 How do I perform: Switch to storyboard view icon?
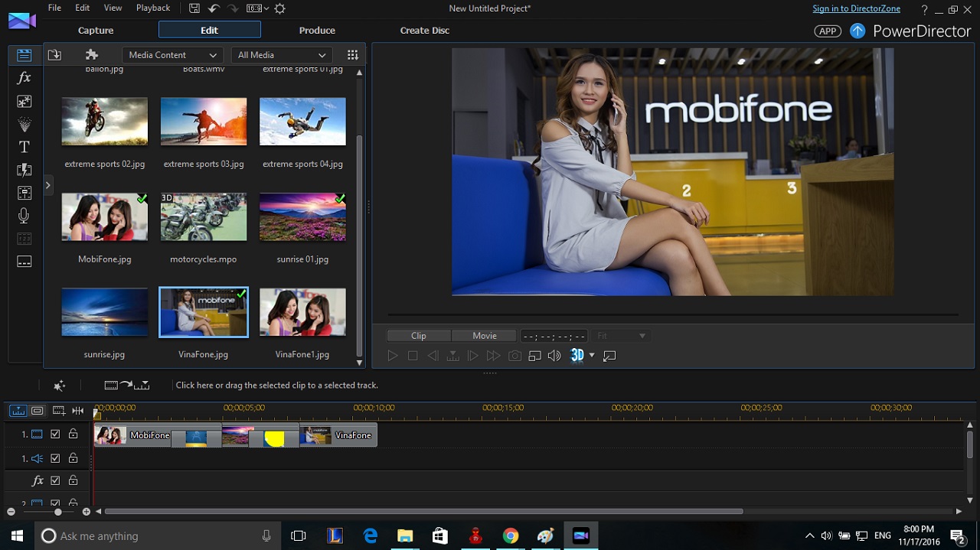(37, 411)
